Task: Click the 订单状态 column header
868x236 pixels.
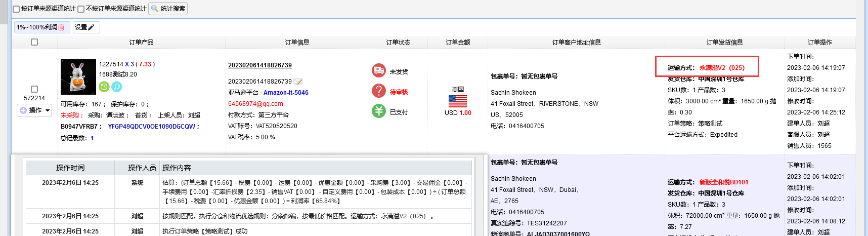Action: [x=398, y=42]
